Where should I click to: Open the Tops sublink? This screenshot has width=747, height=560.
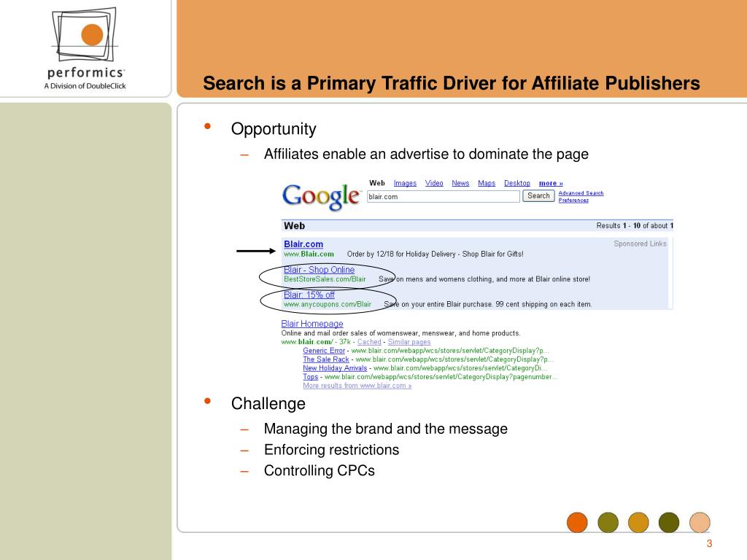(311, 377)
